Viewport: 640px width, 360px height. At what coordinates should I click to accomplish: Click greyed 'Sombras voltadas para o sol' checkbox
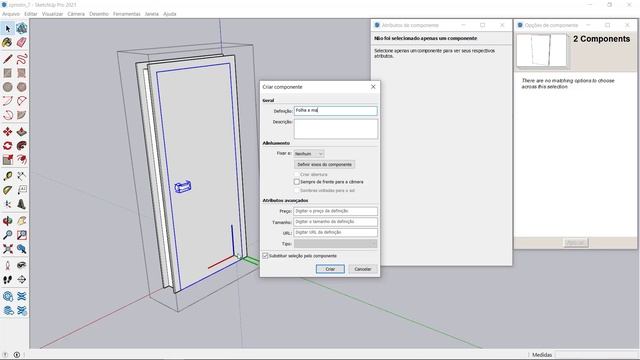click(x=297, y=190)
